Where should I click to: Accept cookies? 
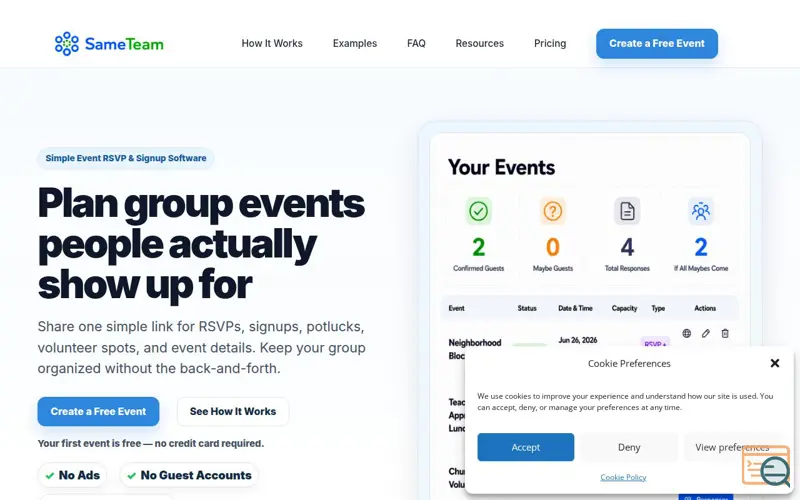526,447
